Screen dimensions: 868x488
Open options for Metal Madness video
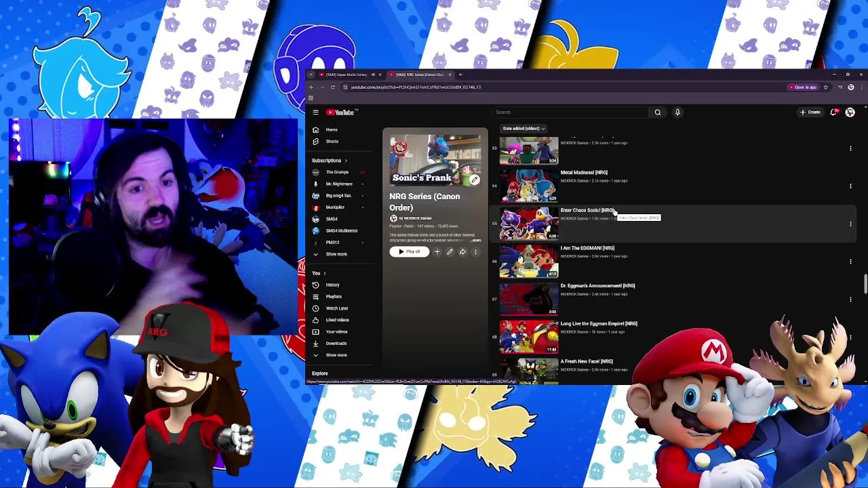(850, 186)
